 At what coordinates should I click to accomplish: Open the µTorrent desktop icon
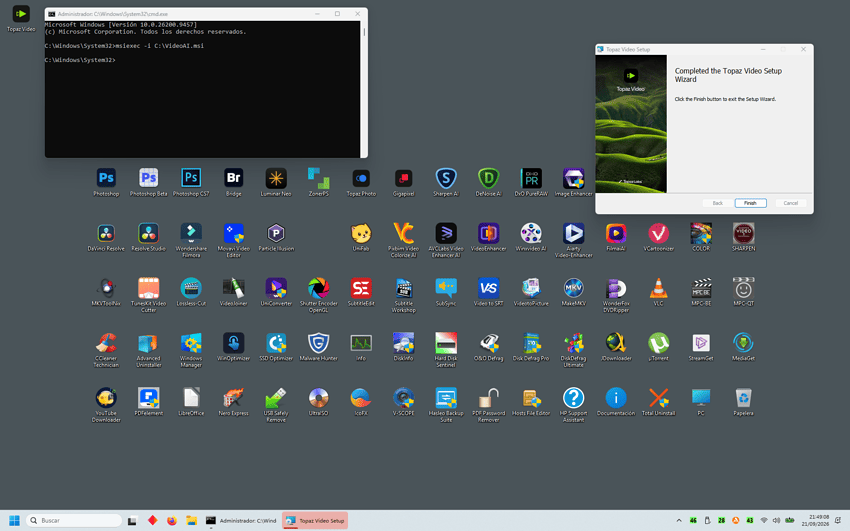(x=659, y=347)
